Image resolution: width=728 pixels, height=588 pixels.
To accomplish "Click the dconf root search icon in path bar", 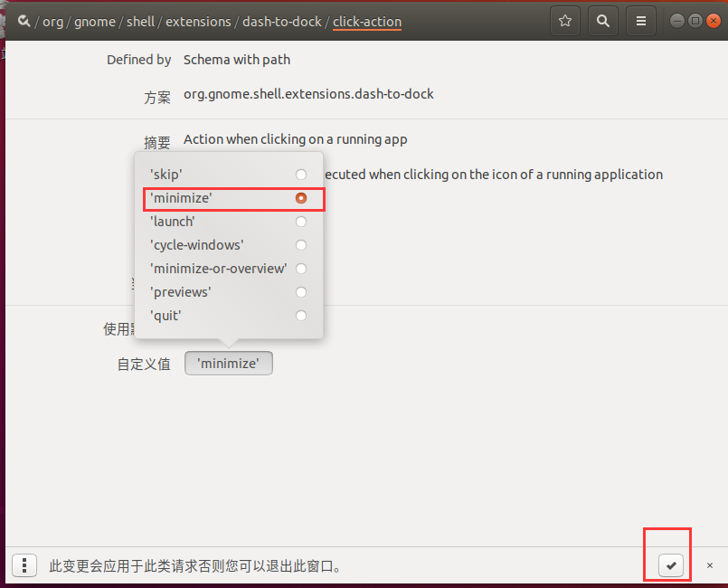I will point(24,21).
